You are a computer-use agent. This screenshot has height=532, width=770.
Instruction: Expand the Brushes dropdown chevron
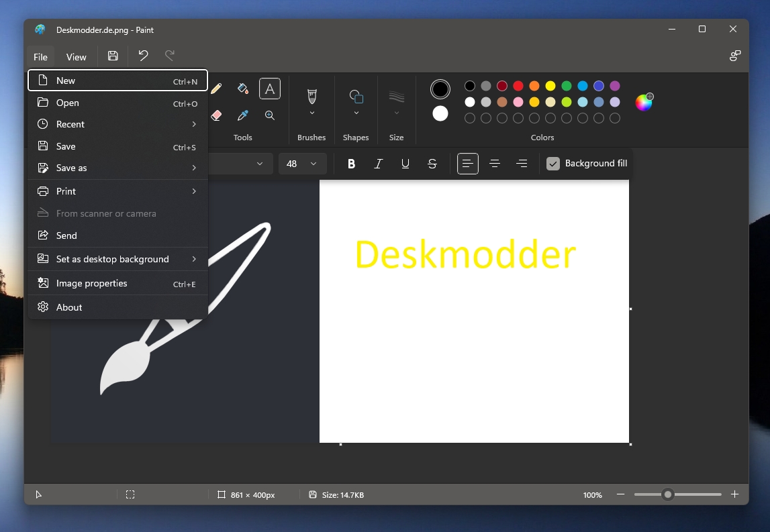pyautogui.click(x=312, y=113)
